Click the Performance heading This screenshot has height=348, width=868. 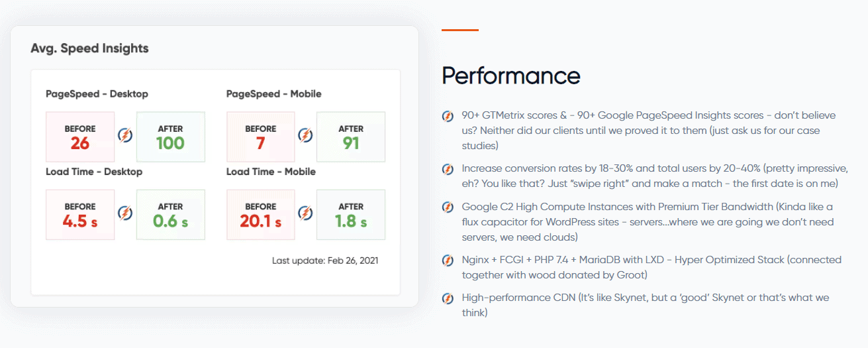[x=510, y=76]
